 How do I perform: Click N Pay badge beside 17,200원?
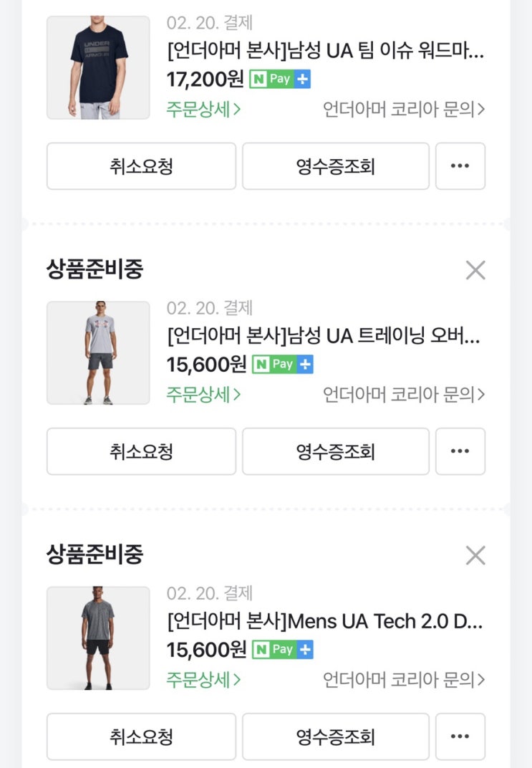pos(280,80)
